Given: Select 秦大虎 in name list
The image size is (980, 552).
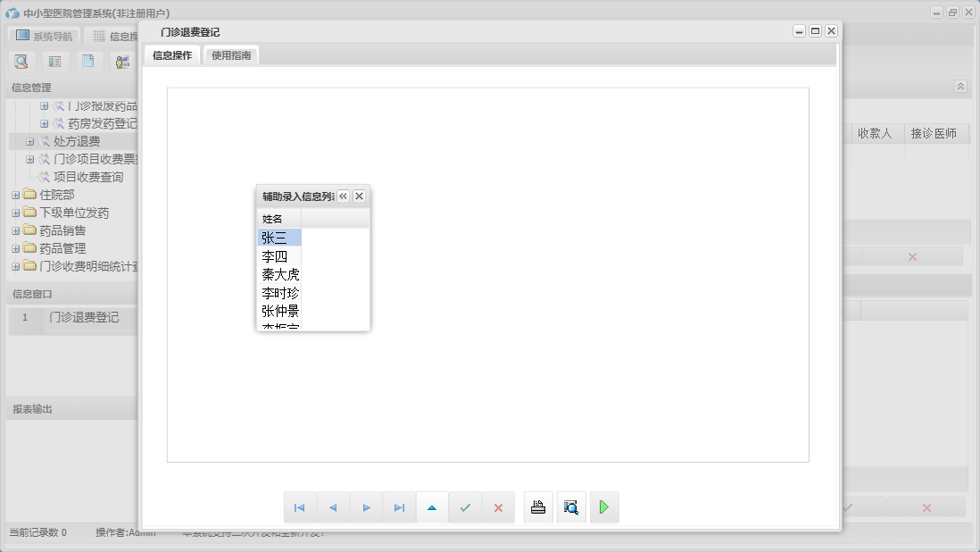Looking at the screenshot, I should (x=279, y=274).
